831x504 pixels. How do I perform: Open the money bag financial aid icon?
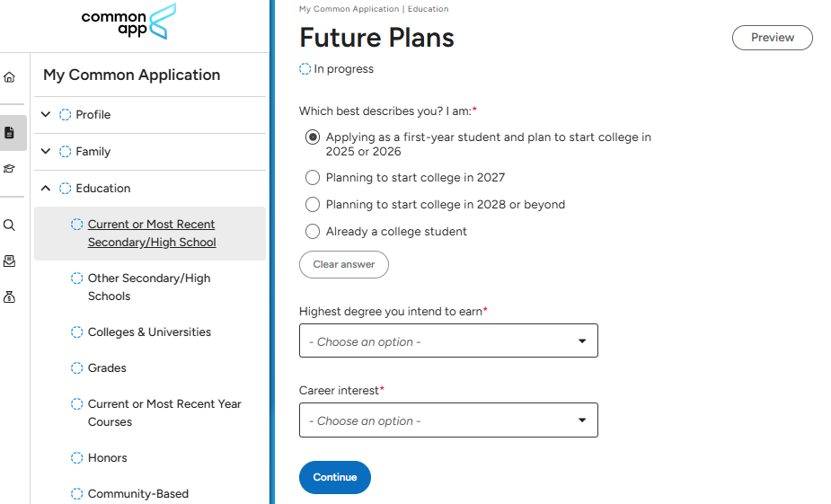point(10,296)
